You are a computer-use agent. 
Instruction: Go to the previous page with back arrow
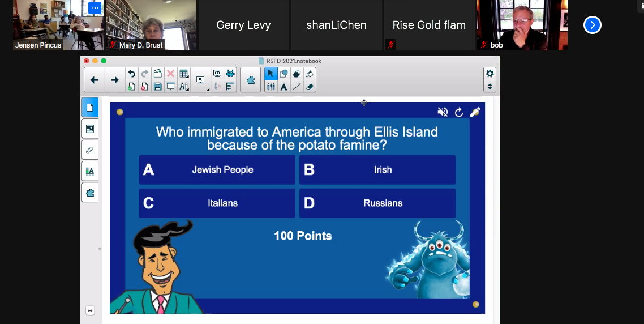(x=94, y=80)
